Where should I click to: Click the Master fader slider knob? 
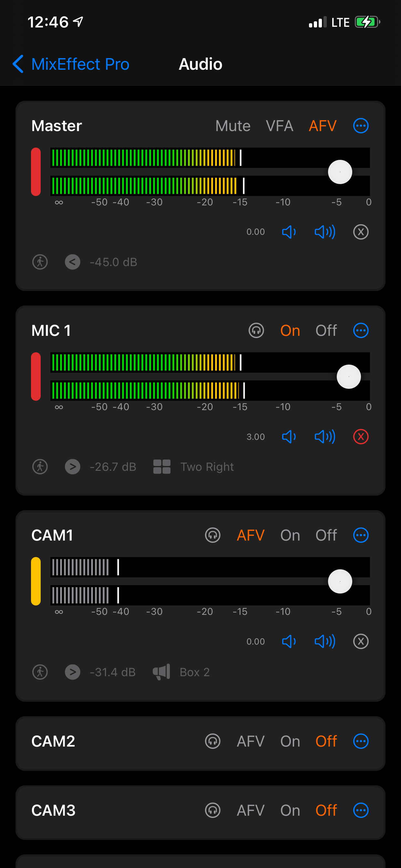coord(340,172)
